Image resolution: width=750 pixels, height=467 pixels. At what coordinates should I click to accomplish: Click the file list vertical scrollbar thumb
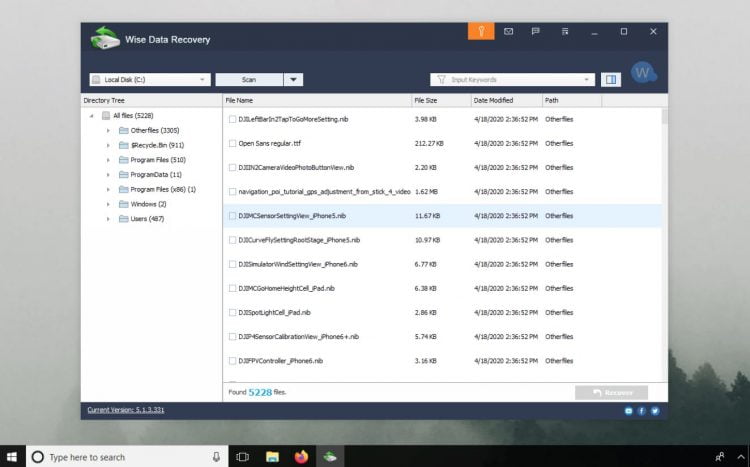pos(665,117)
